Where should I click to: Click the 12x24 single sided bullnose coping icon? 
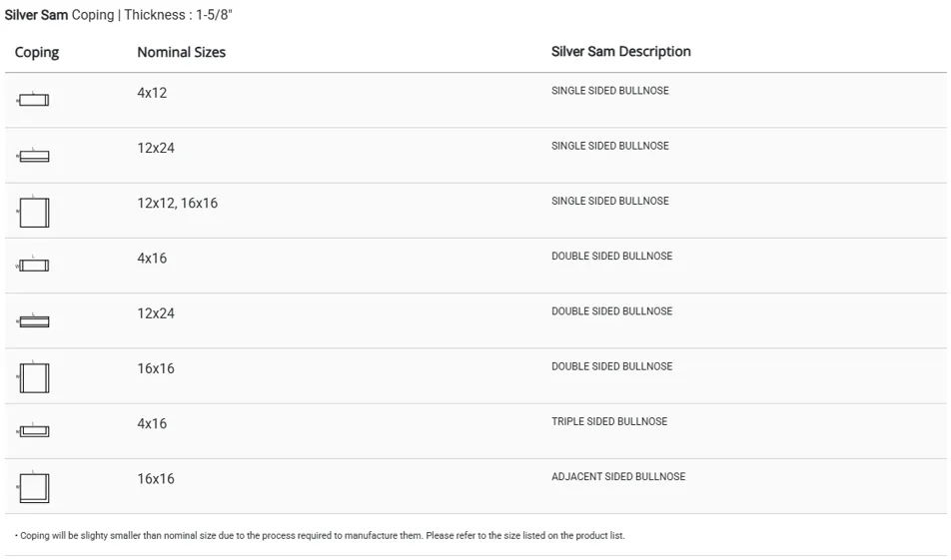[x=33, y=156]
